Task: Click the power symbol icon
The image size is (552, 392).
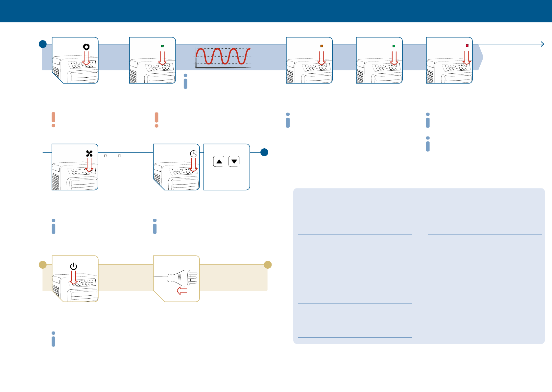Action: pos(74,266)
